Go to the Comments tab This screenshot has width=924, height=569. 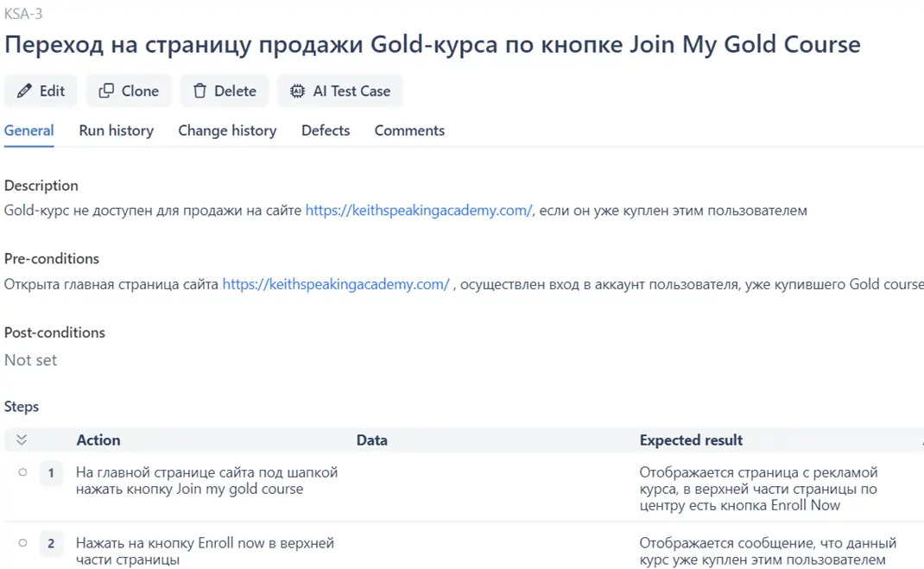click(409, 130)
